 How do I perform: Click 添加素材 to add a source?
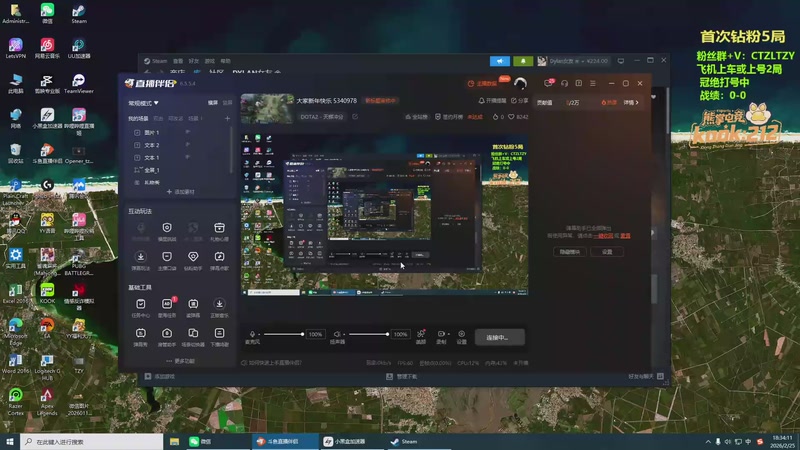tap(181, 192)
